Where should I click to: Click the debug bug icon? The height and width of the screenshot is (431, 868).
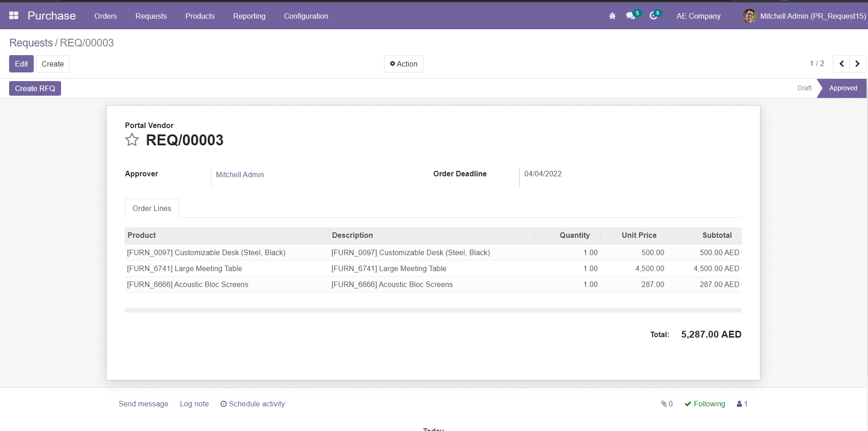click(612, 16)
